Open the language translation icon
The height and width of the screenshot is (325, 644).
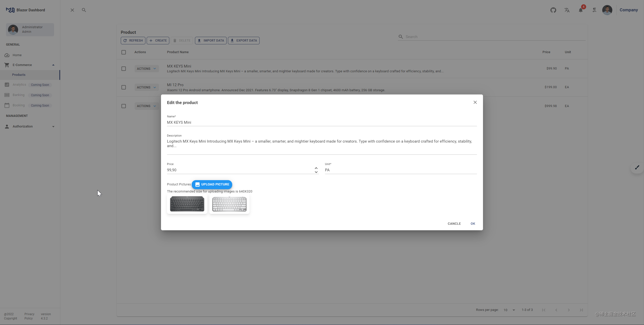click(567, 10)
